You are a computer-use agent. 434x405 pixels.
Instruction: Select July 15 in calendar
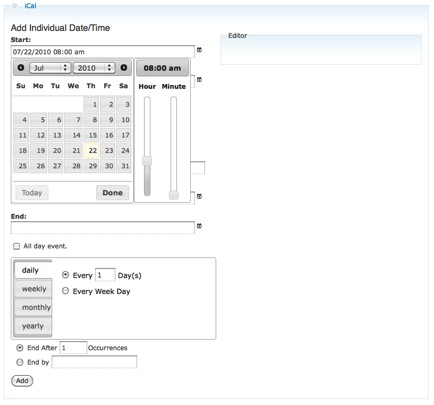point(91,135)
